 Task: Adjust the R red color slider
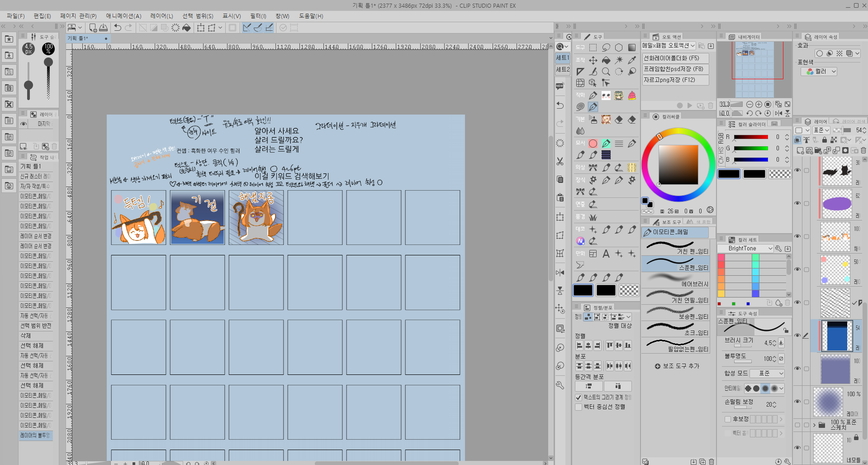point(751,137)
